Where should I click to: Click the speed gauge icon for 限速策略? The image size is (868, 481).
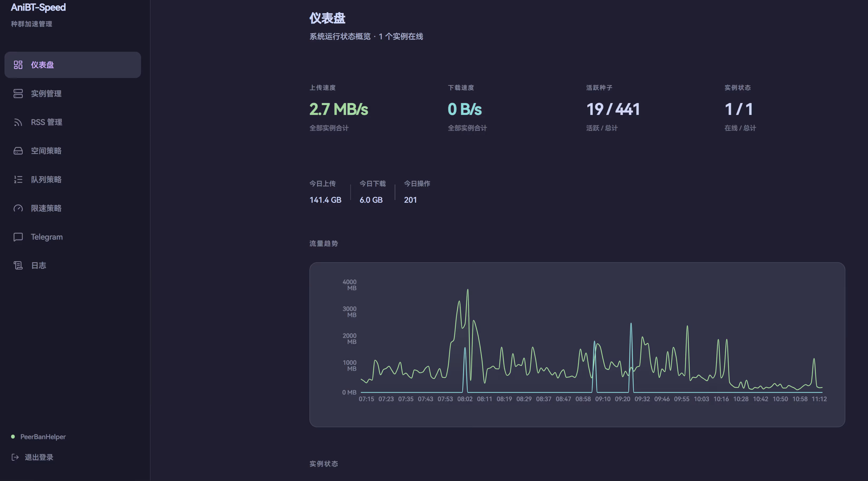(x=18, y=208)
